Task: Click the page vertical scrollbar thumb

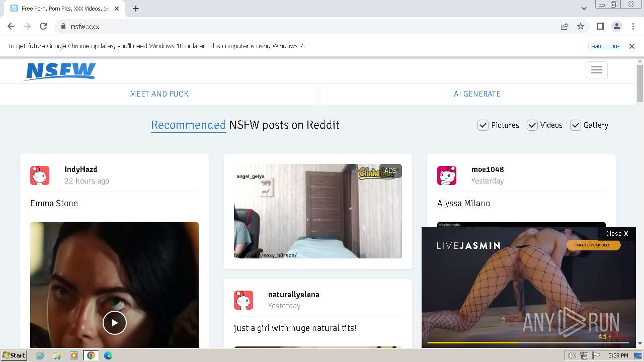Action: tap(640, 83)
